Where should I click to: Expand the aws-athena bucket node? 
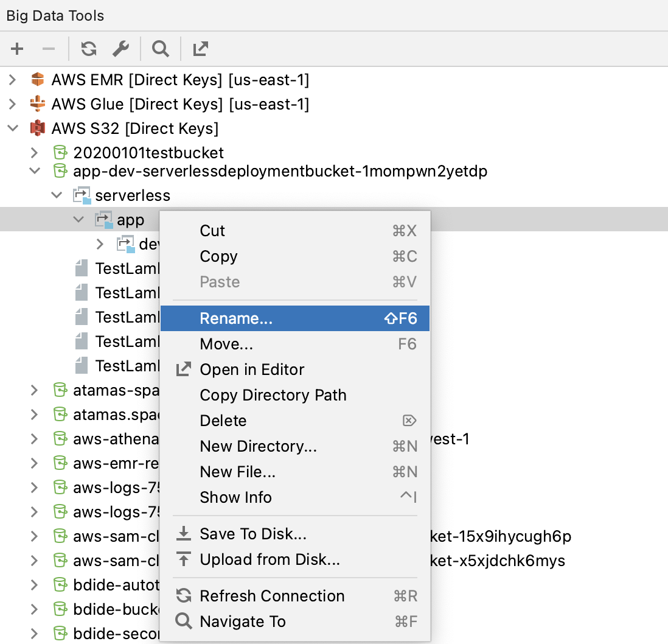pos(35,439)
